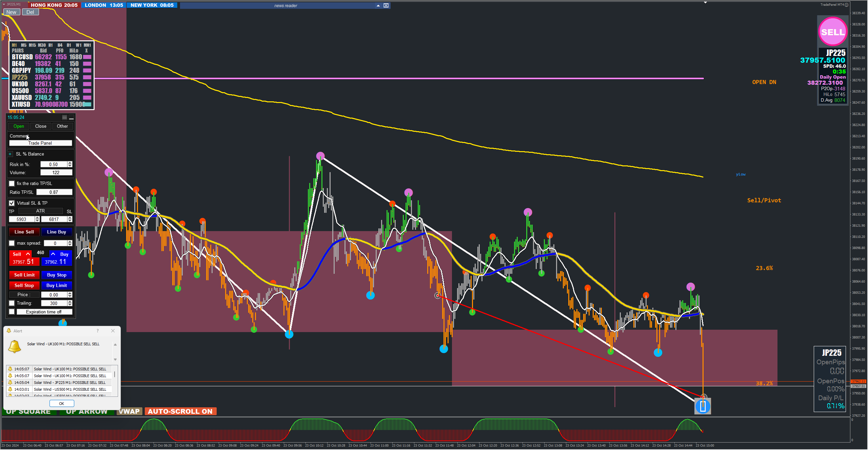Click the Volume input field
This screenshot has height=450, width=868.
pyautogui.click(x=56, y=172)
